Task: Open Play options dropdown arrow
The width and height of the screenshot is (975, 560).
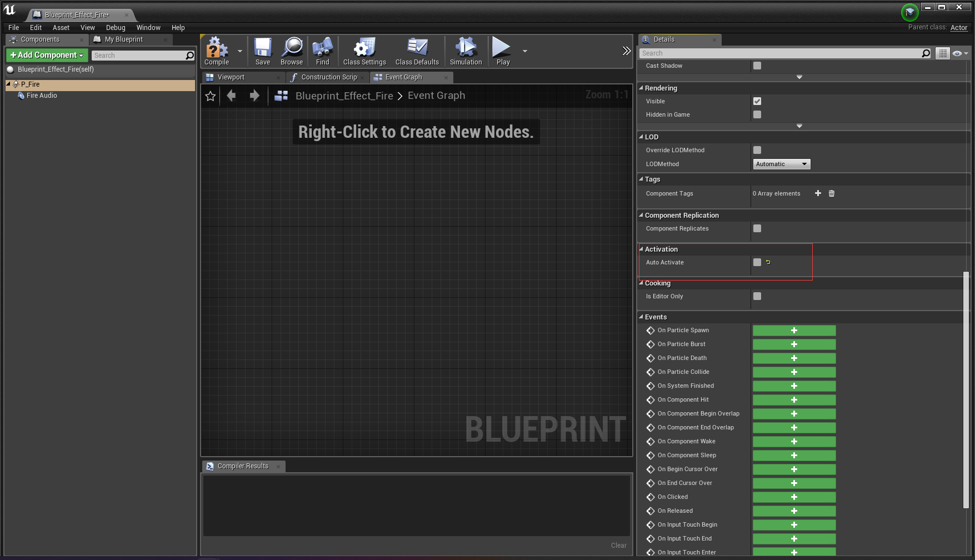Action: coord(525,51)
